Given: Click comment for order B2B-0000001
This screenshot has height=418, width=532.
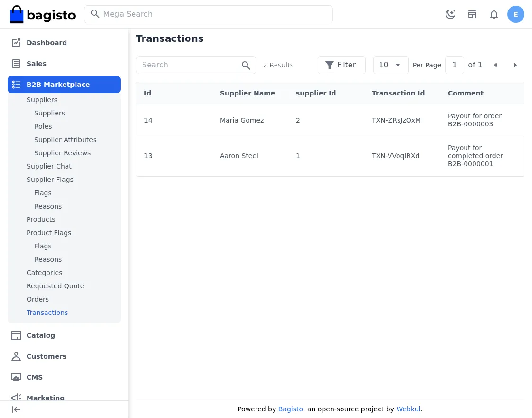Looking at the screenshot, I should click(x=475, y=156).
